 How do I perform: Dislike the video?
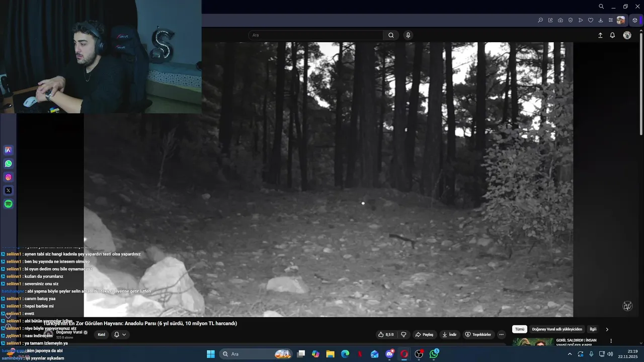click(404, 334)
